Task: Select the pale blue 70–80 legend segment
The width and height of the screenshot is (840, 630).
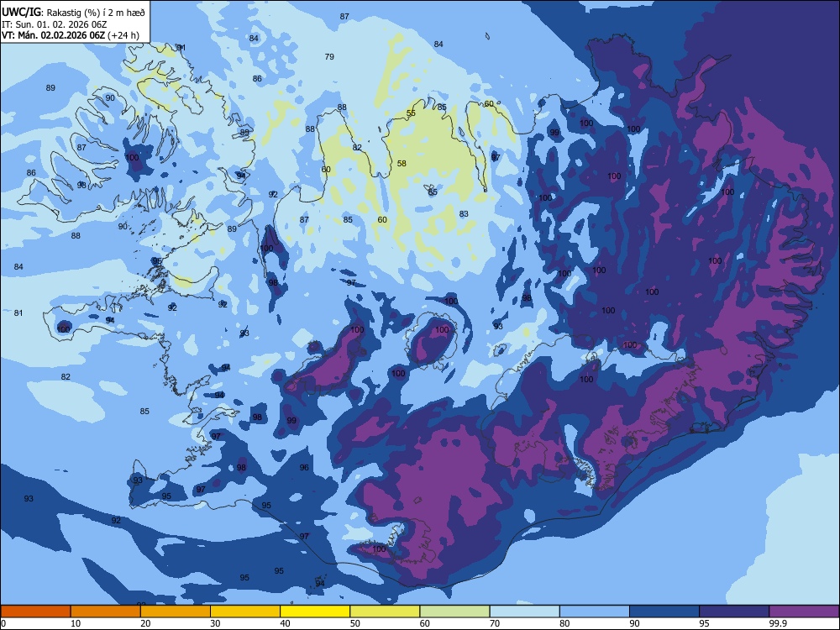Action: pos(524,612)
